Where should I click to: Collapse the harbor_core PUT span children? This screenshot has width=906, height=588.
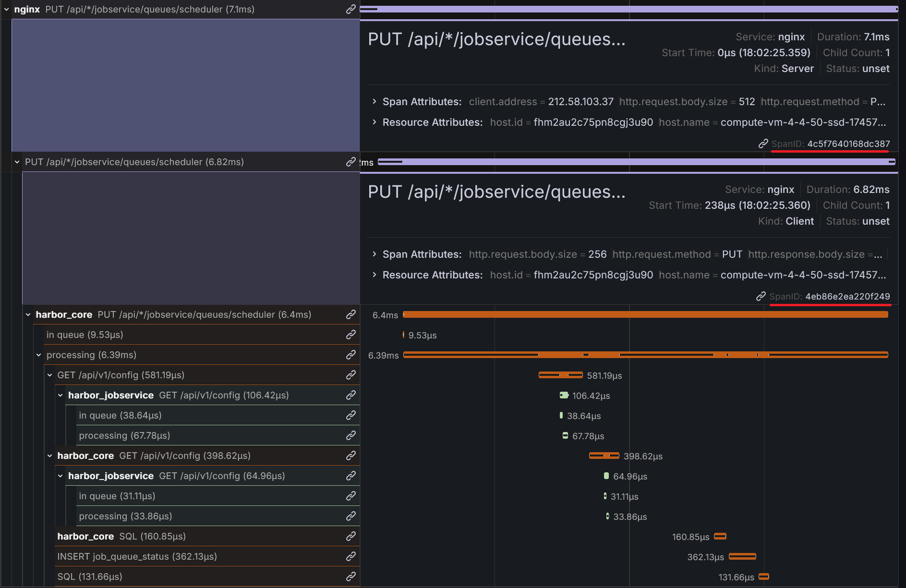(28, 314)
